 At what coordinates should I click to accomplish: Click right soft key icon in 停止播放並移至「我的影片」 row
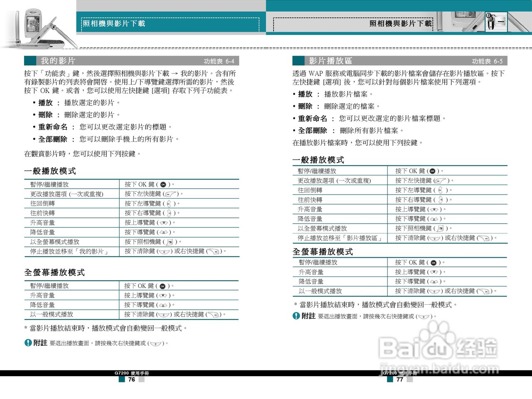pos(214,251)
